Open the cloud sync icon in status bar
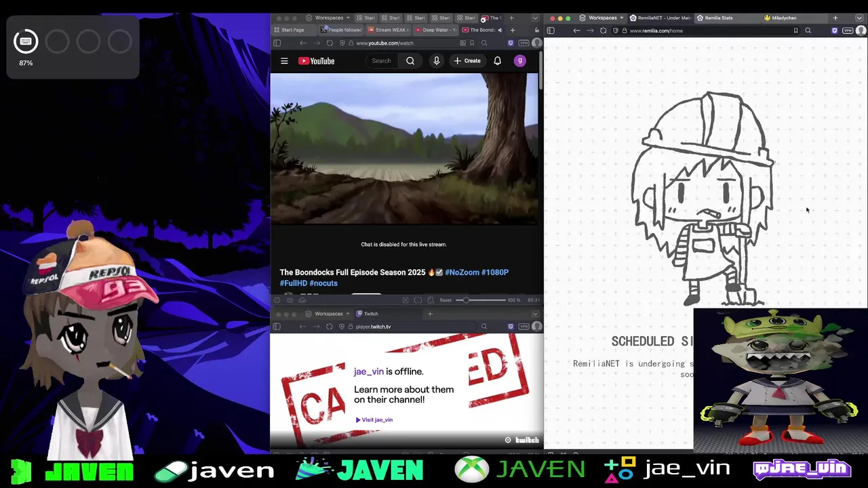Viewport: 868px width, 488px height. coord(302,300)
